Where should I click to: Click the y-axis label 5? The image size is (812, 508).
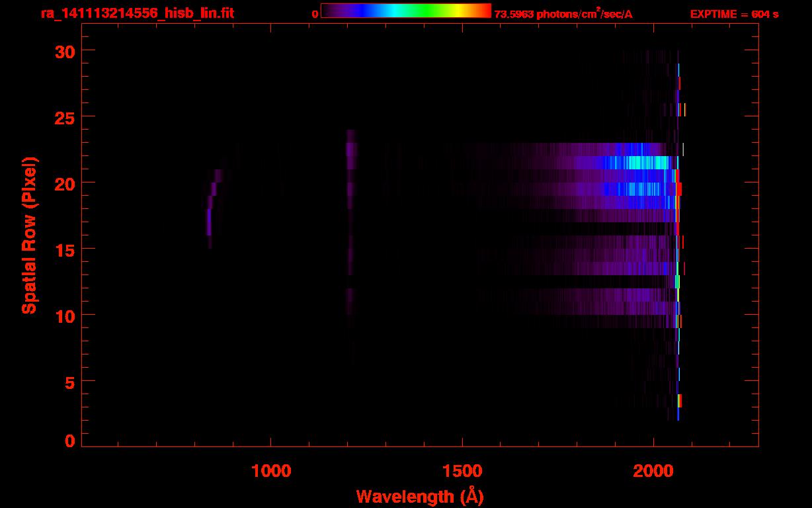pos(69,382)
